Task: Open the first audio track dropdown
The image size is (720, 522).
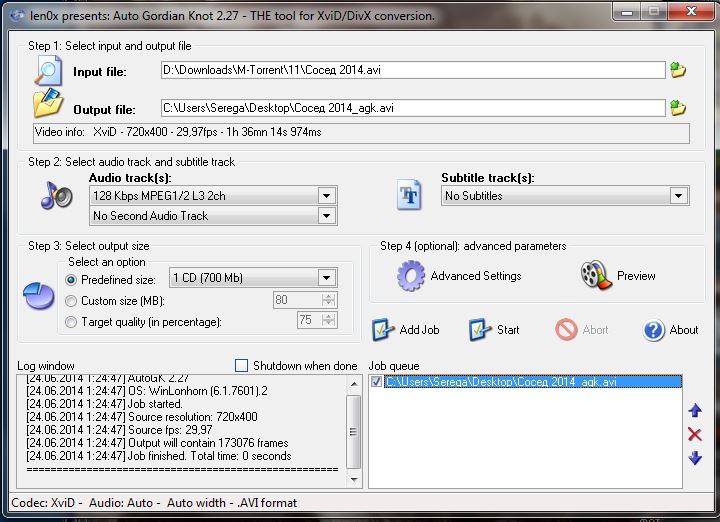Action: coord(326,196)
